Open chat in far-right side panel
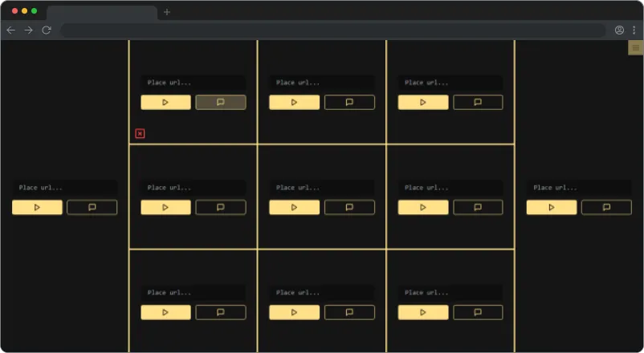This screenshot has width=644, height=353. (x=606, y=207)
